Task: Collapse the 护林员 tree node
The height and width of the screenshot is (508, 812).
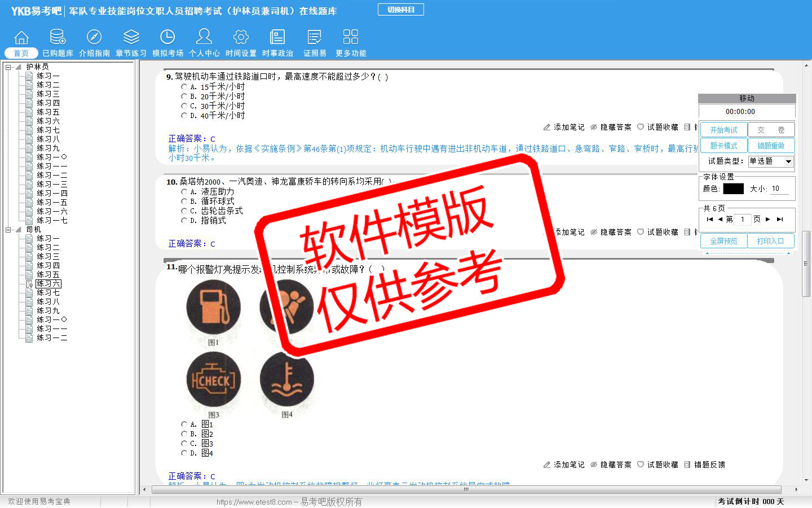Action: [x=8, y=67]
